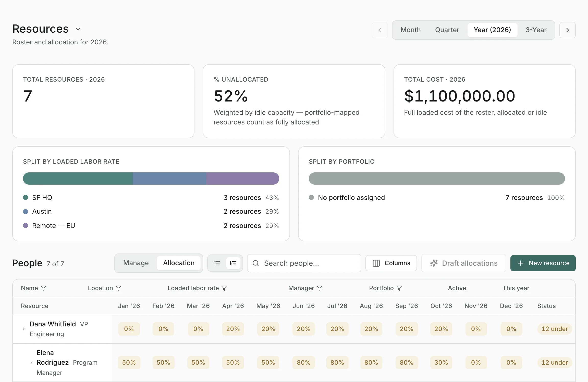
Task: Select the No portfolio assigned legend row
Action: 437,198
